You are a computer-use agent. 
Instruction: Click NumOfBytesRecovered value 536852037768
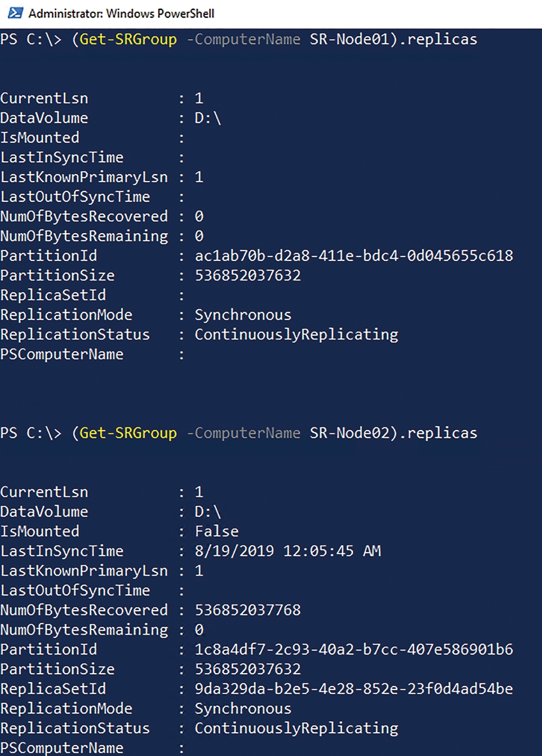[248, 610]
